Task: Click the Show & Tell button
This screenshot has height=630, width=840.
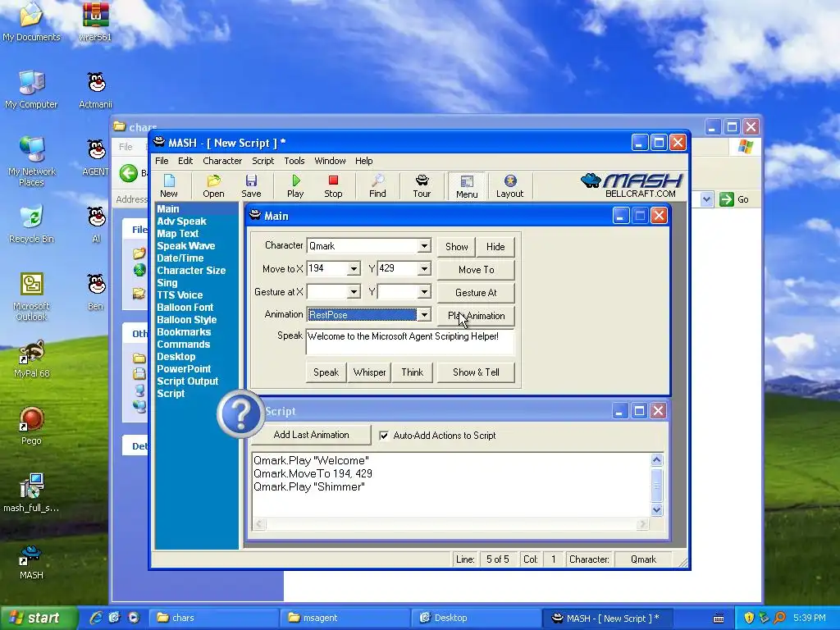Action: [477, 372]
